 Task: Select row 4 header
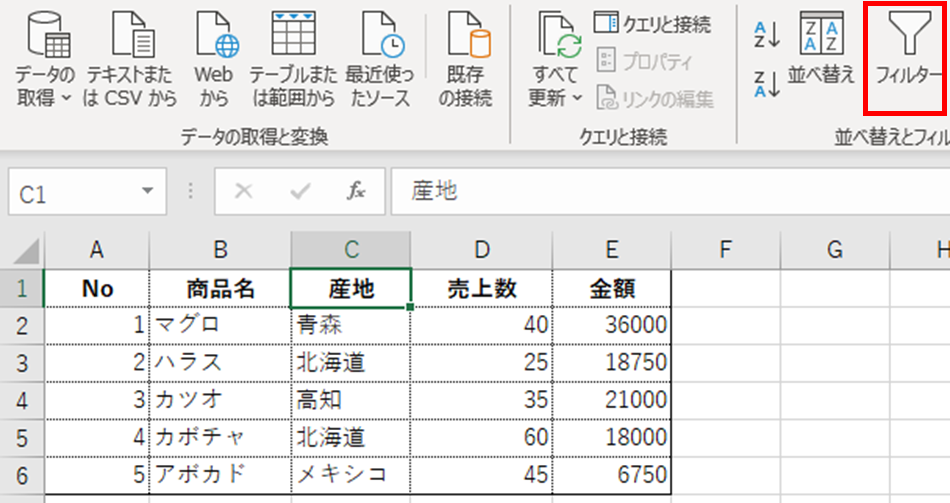pyautogui.click(x=22, y=399)
